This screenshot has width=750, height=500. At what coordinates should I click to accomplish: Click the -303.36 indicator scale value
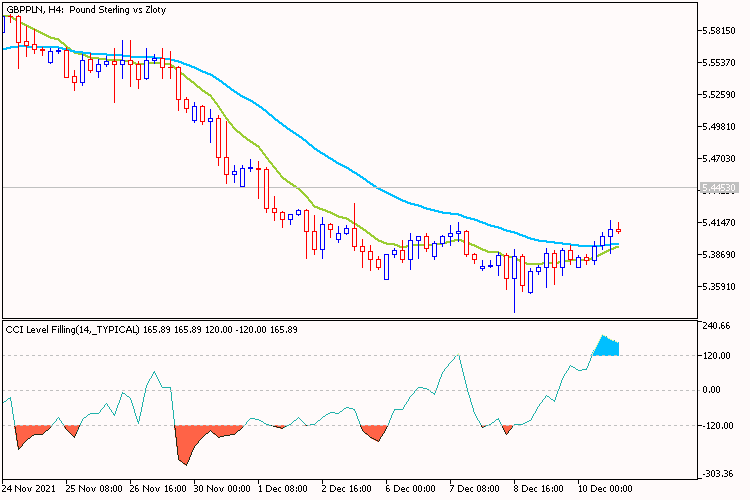(717, 474)
